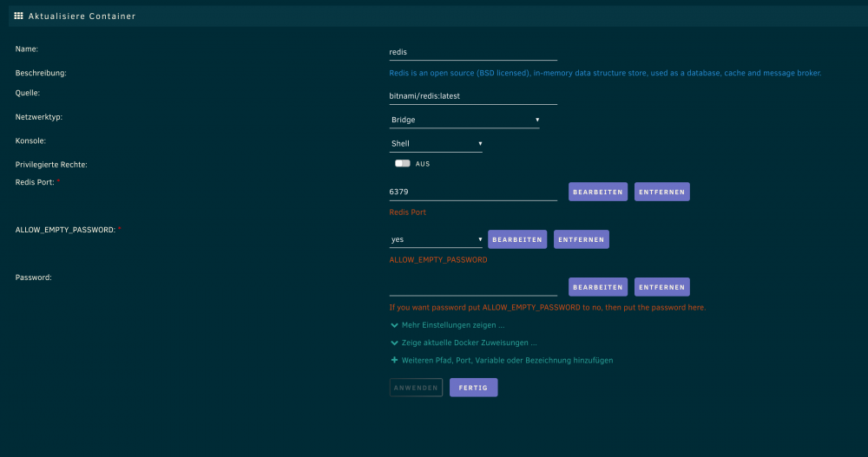Click Entfernen for ALLOW_EMPTY_PASSWORD
This screenshot has width=868, height=457.
[582, 239]
